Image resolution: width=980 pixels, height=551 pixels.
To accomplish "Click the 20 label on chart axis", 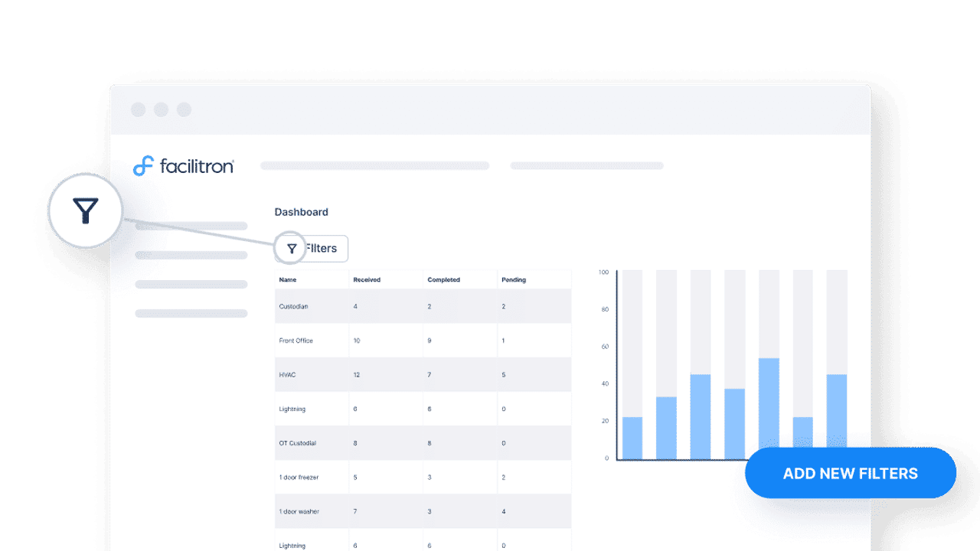I will coord(605,422).
